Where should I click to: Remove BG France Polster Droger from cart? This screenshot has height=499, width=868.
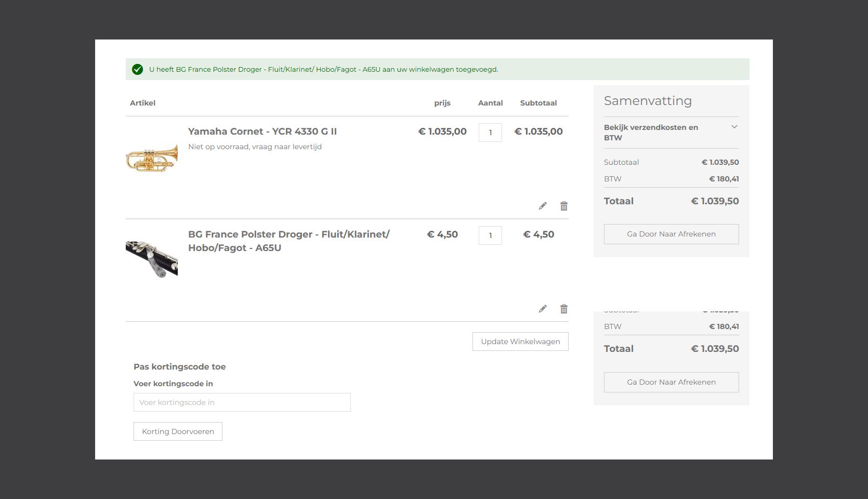pos(564,309)
